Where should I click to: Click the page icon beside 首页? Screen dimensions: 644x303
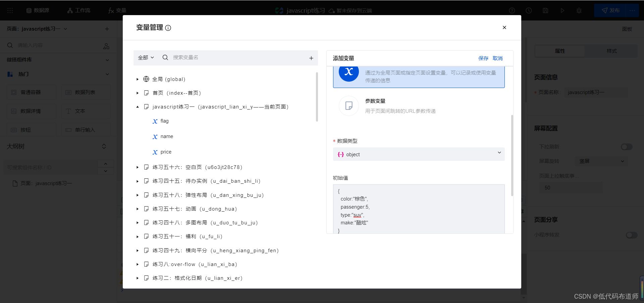tap(146, 93)
